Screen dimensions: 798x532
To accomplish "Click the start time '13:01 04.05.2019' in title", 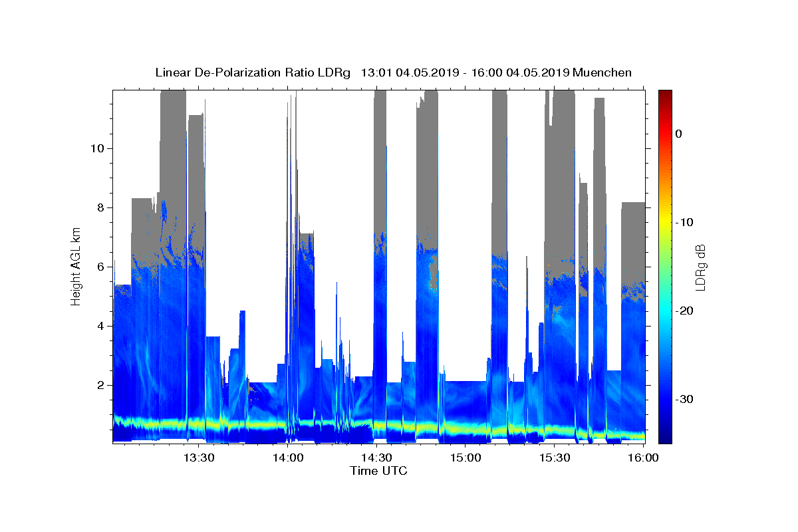I will 410,72.
